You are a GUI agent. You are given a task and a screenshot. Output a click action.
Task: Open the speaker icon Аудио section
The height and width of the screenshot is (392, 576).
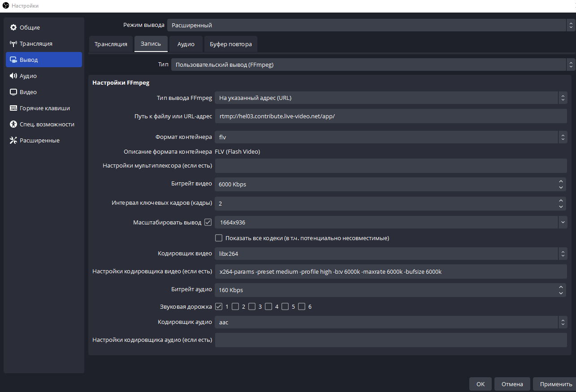(13, 76)
